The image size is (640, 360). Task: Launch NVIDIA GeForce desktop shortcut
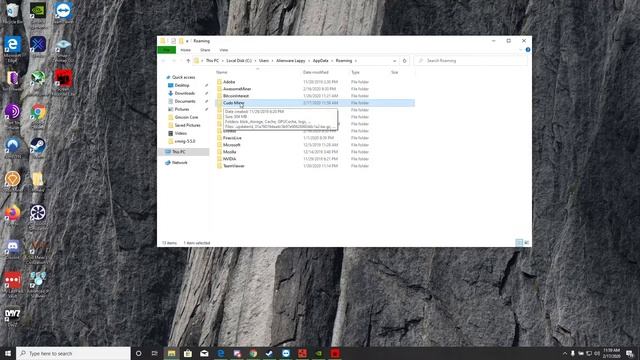point(38,12)
